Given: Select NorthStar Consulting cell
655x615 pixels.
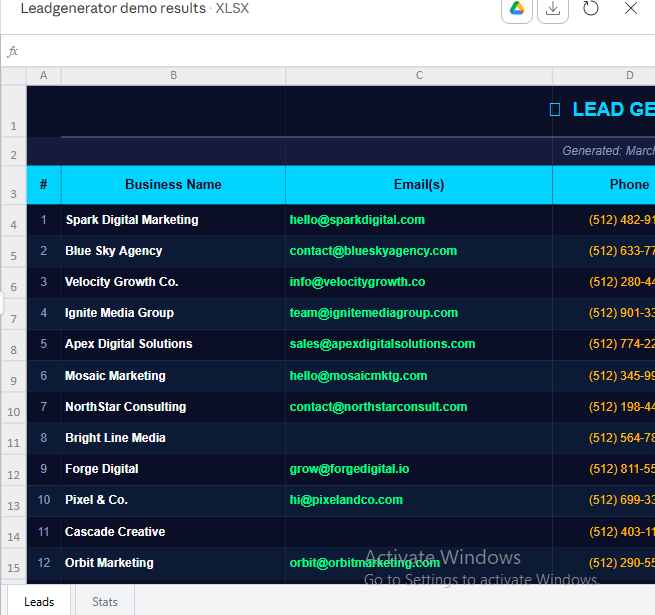Looking at the screenshot, I should (173, 407).
